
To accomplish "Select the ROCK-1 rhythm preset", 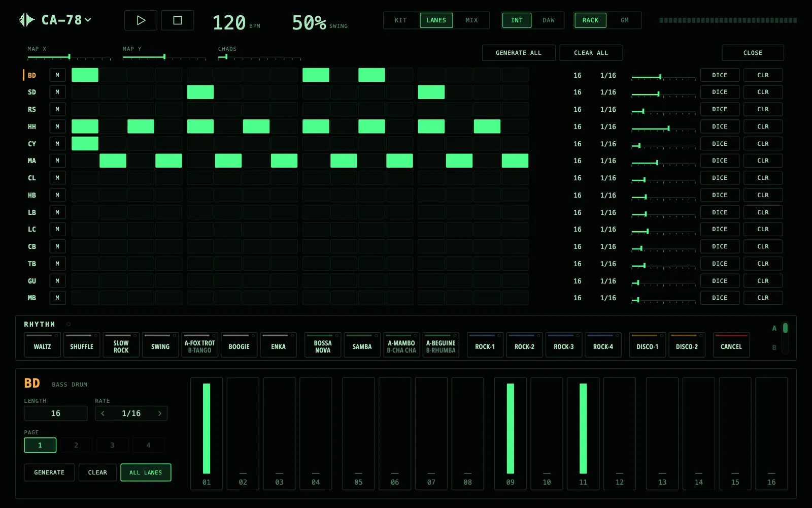I will coord(485,345).
